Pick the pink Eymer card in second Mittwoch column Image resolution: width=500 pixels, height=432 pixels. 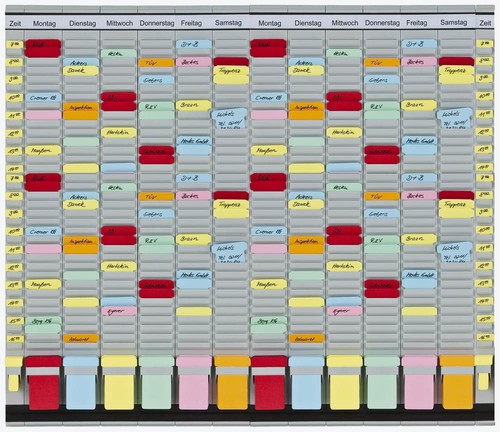coord(344,311)
